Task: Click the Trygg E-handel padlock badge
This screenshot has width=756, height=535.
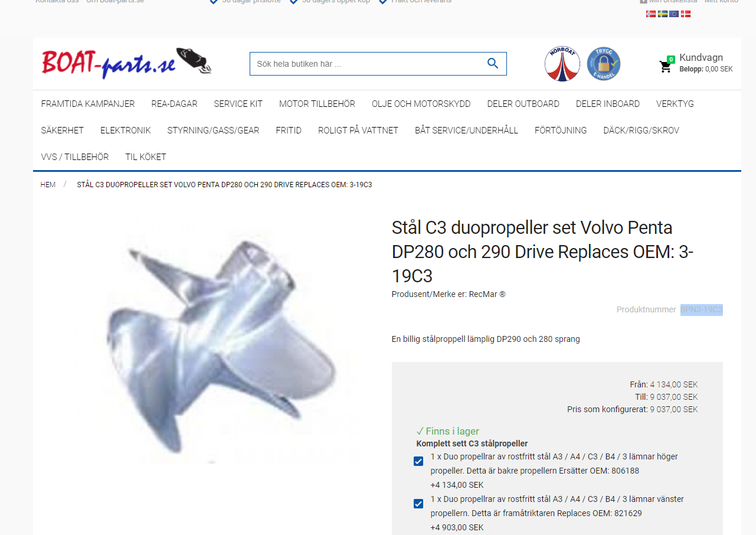Action: pos(603,64)
